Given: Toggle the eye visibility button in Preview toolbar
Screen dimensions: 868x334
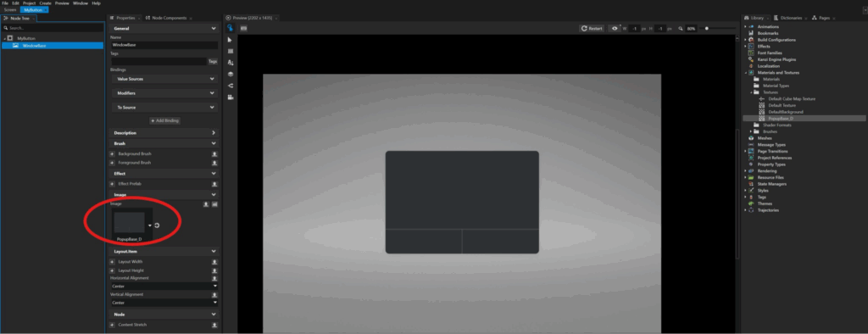Looking at the screenshot, I should (x=614, y=28).
